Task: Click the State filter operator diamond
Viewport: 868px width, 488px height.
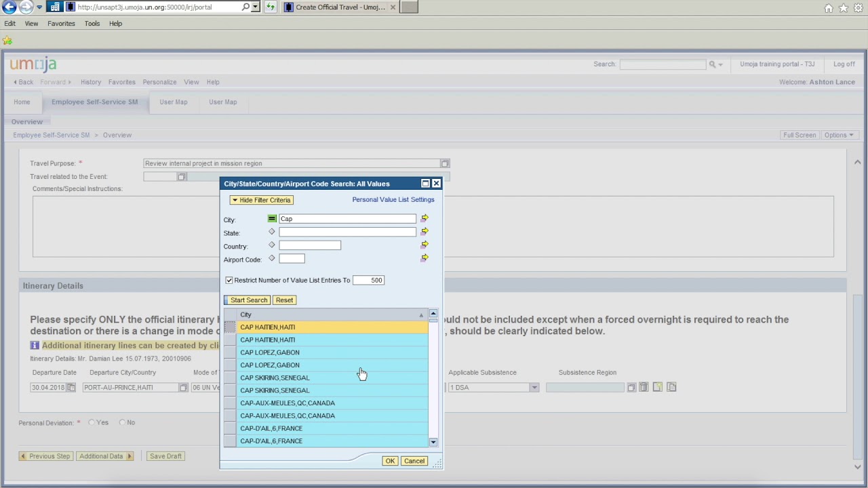Action: (x=272, y=232)
